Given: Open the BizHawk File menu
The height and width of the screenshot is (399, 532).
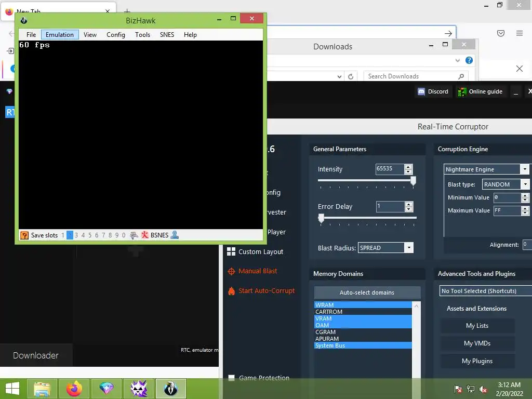Looking at the screenshot, I should (x=31, y=35).
